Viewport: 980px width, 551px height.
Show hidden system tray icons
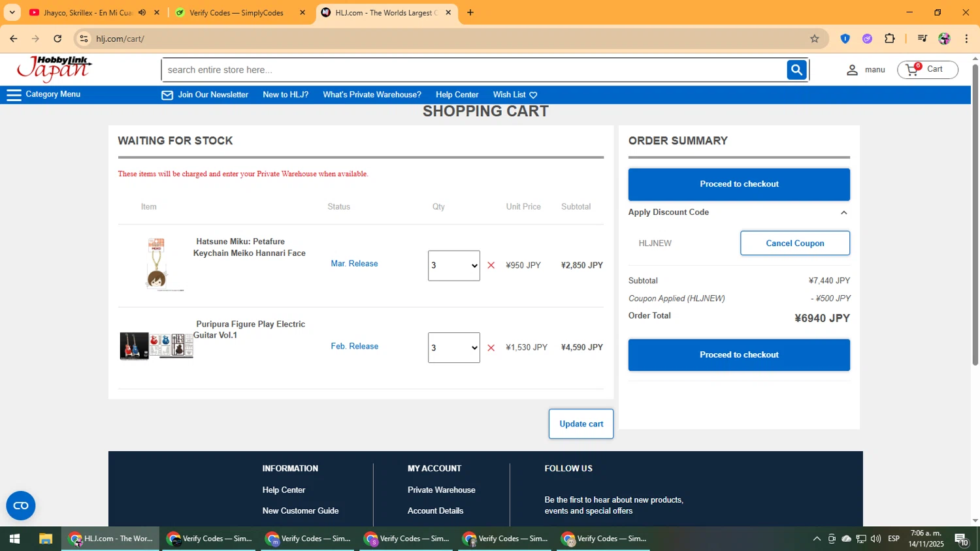(816, 539)
